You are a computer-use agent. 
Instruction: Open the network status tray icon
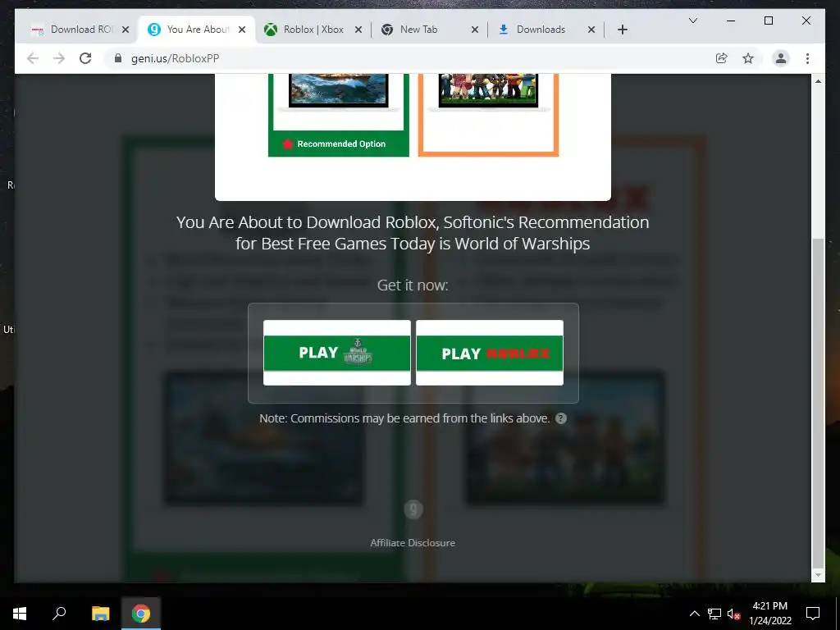tap(714, 614)
